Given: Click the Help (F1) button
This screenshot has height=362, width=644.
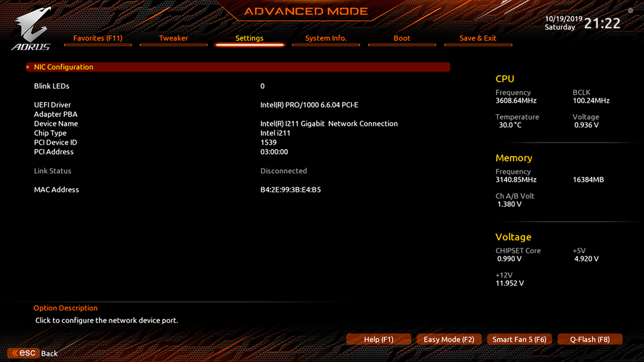Looking at the screenshot, I should (x=378, y=340).
